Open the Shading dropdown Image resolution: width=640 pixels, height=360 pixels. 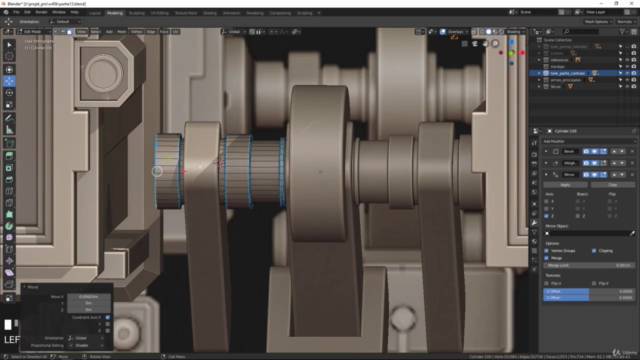[x=516, y=31]
